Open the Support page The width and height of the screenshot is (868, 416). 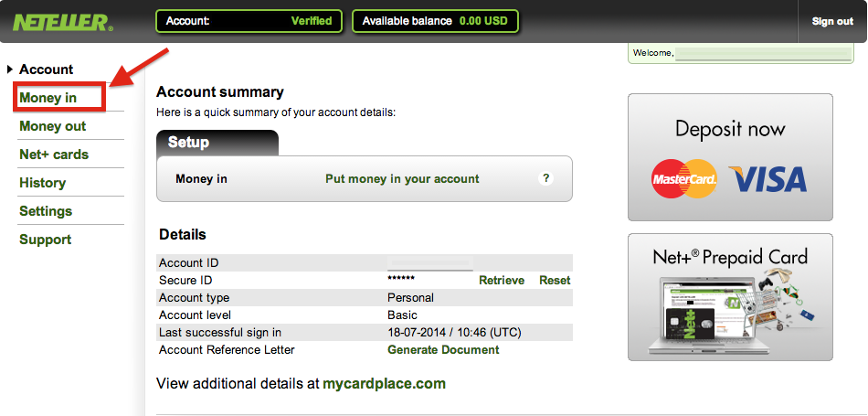[46, 240]
